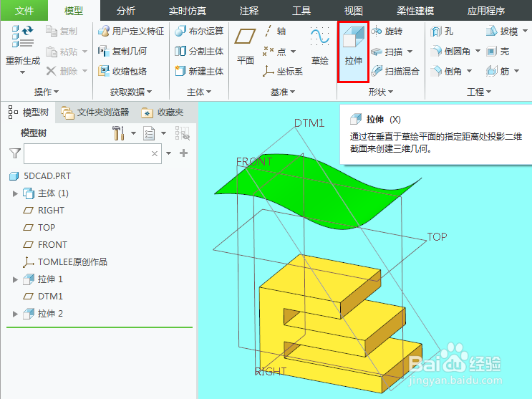The image size is (532, 399).
Task: Click the plus button beside search
Action: pos(183,153)
